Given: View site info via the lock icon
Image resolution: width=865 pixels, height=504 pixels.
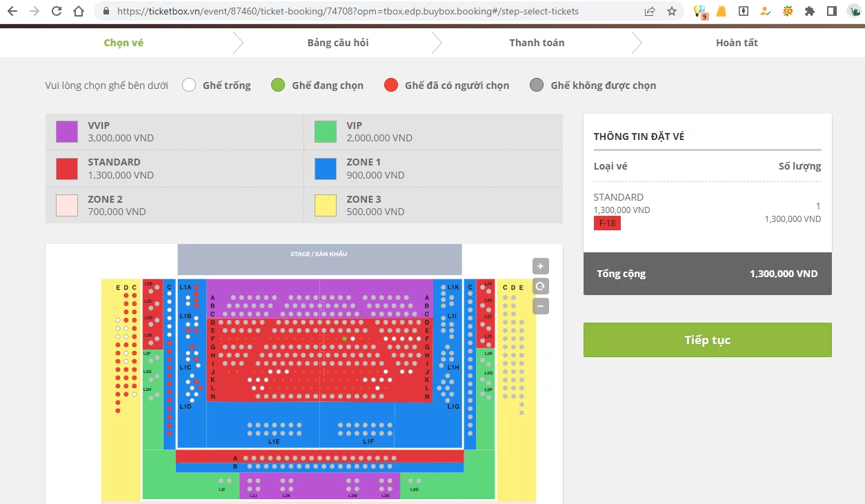Looking at the screenshot, I should tap(106, 11).
